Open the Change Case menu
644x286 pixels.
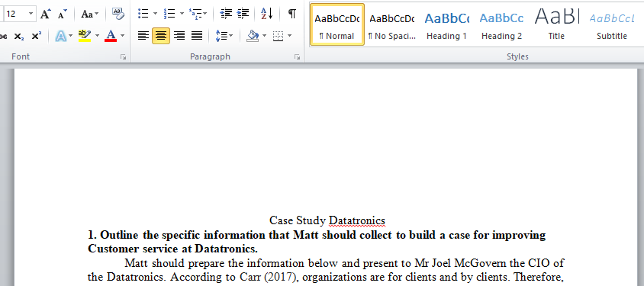click(x=89, y=14)
